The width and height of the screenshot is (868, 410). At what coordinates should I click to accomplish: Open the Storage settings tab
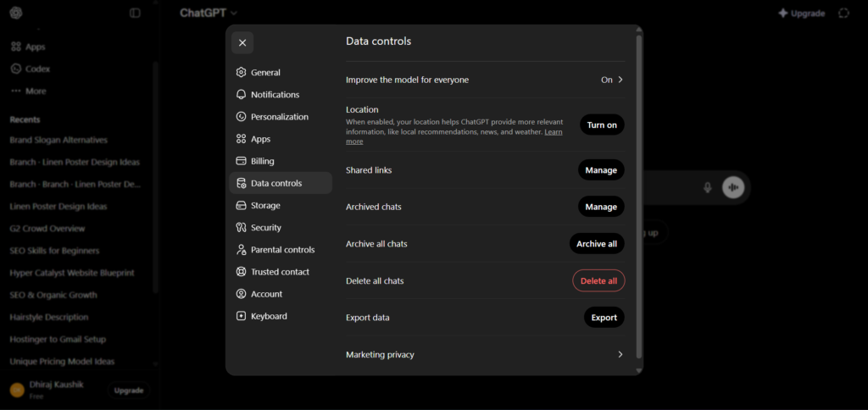(x=281, y=205)
